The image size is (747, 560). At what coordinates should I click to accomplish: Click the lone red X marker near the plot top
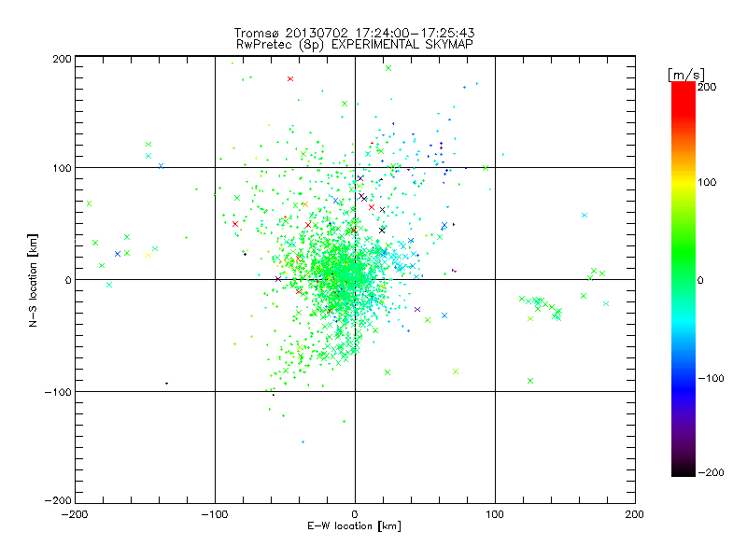[x=290, y=79]
